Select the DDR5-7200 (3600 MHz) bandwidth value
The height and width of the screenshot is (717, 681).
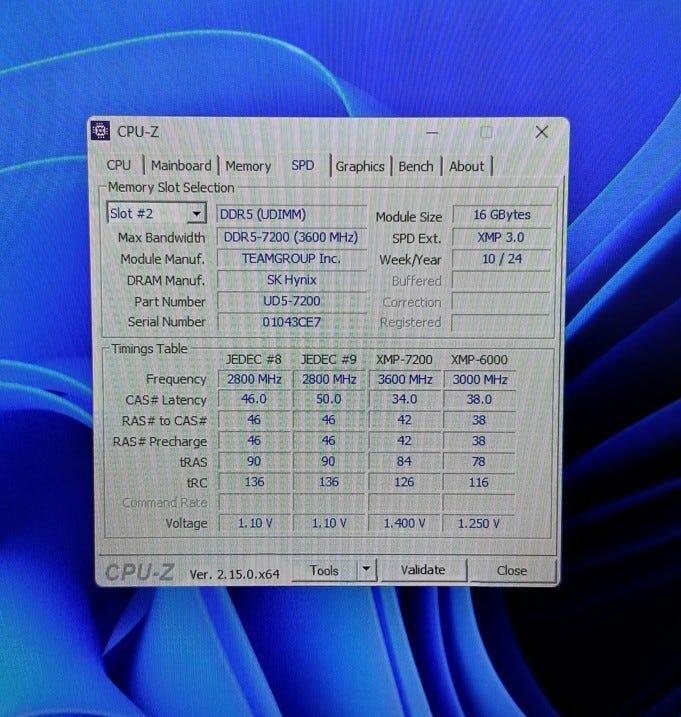tap(291, 237)
